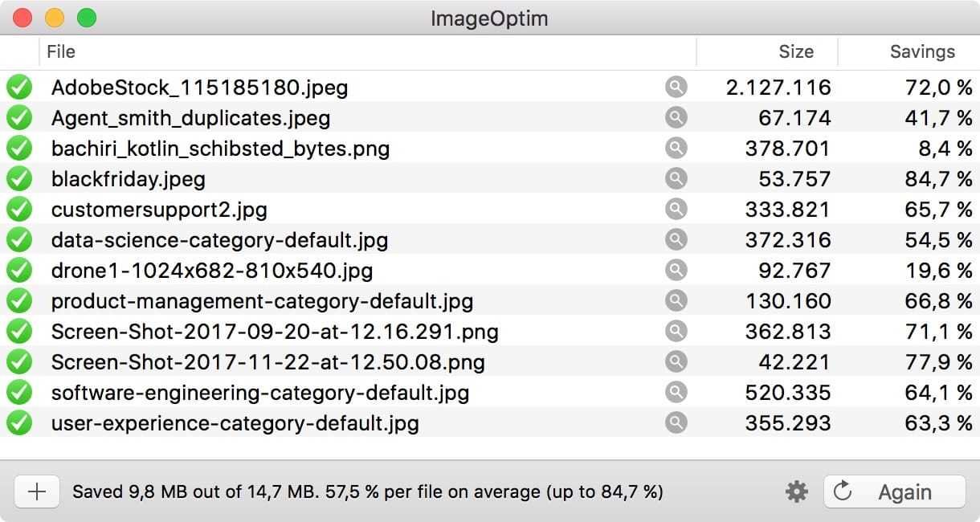
Task: Select the data-science-category-default.jpg file row
Action: tap(219, 240)
